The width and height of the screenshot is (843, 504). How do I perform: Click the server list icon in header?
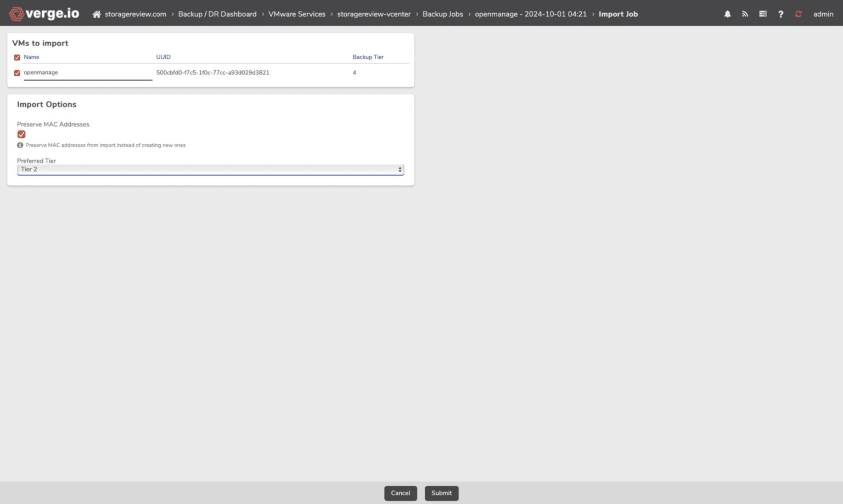[763, 14]
